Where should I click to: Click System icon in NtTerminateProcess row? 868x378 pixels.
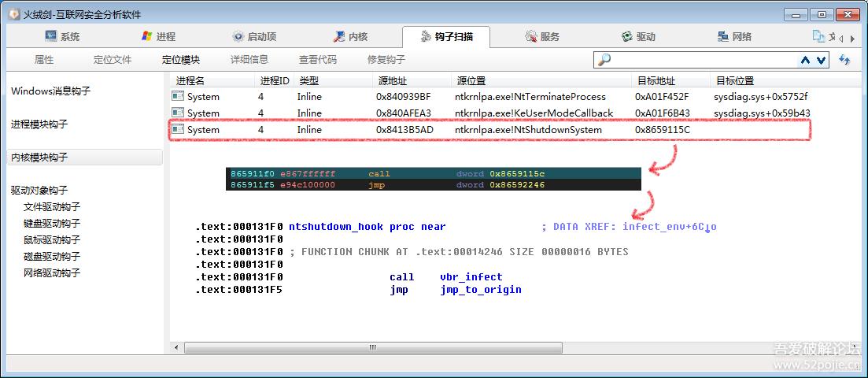(178, 96)
